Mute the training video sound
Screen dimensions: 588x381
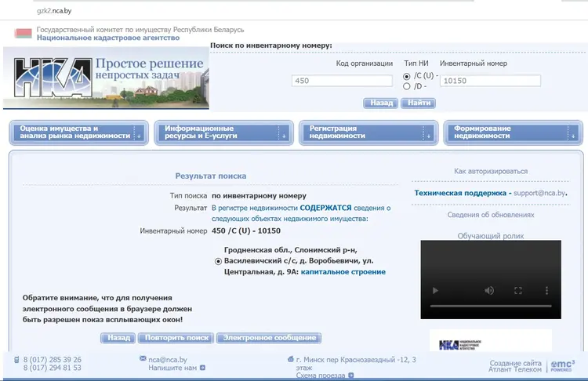point(489,290)
